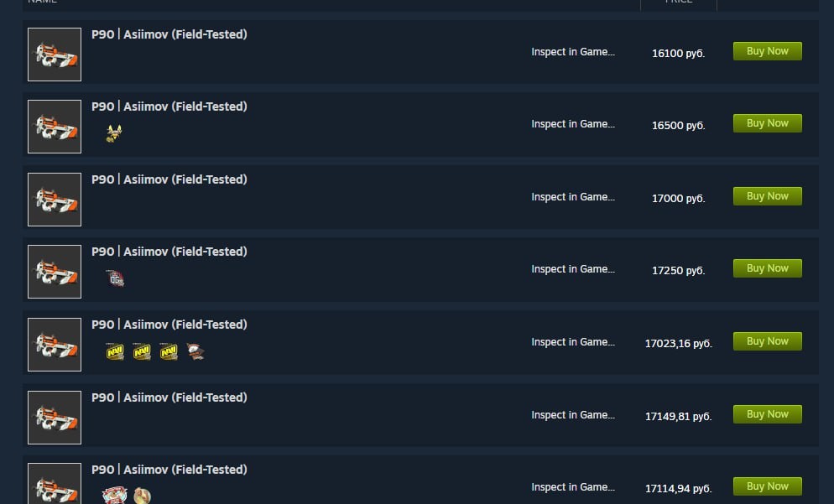Click the mousesports sticker beside the NaVi stickers
834x504 pixels.
tap(195, 351)
